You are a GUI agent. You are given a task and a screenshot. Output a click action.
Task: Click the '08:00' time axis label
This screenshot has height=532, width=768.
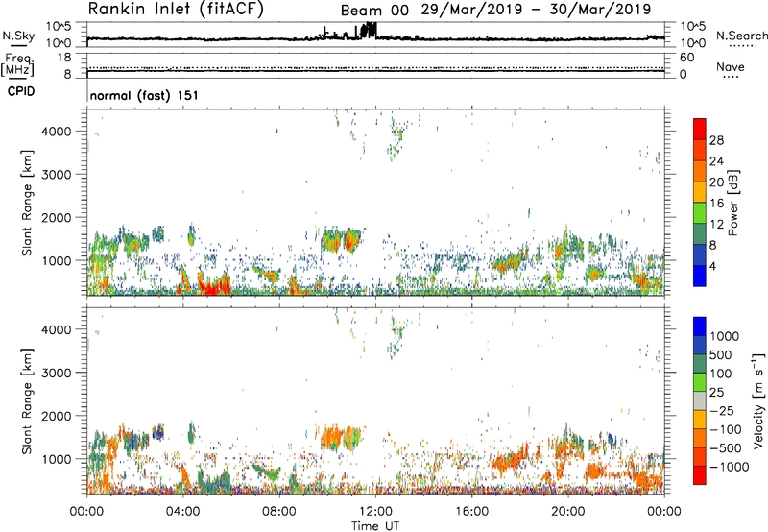[279, 512]
